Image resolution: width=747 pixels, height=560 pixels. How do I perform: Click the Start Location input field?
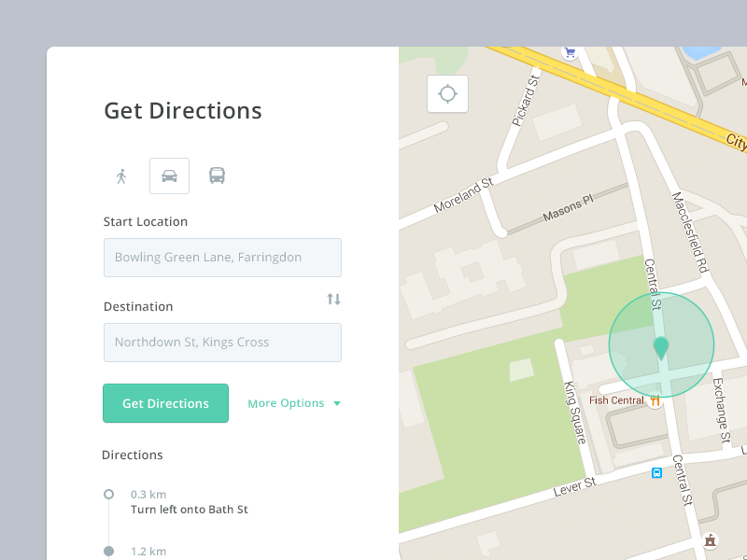pos(222,258)
